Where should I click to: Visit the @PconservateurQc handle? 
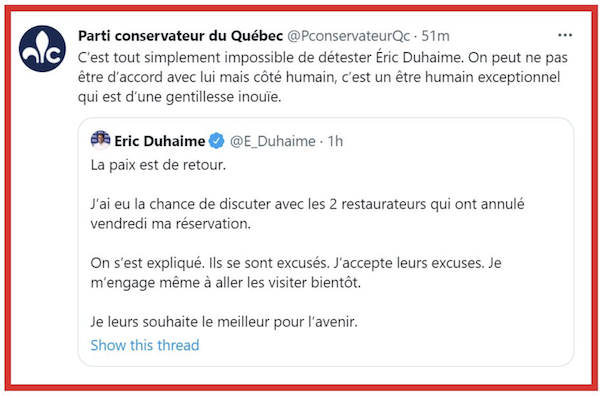pos(348,36)
